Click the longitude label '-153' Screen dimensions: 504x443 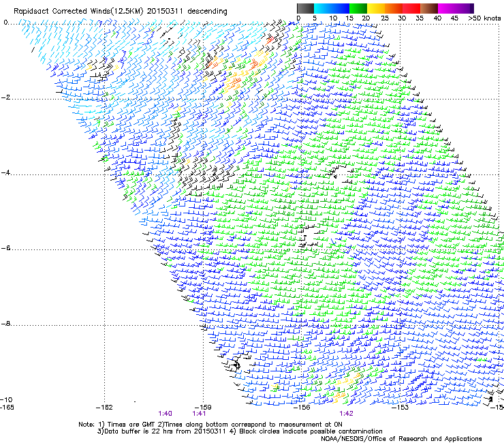(x=400, y=408)
